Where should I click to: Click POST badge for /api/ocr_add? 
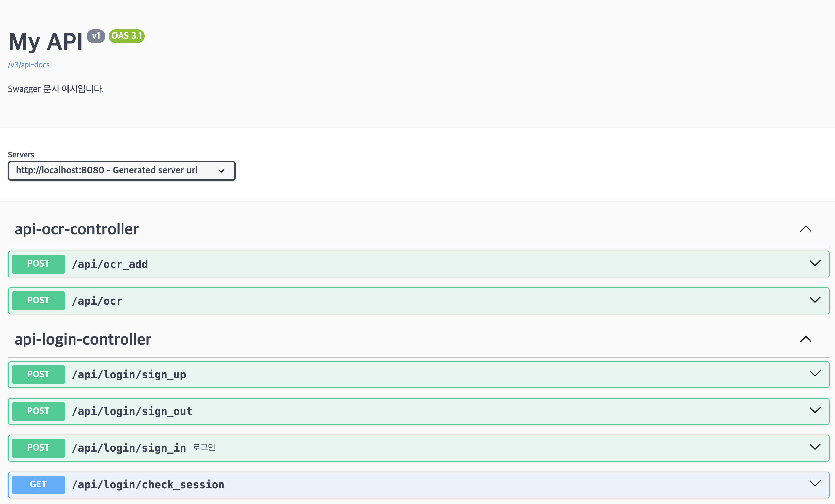(x=38, y=264)
